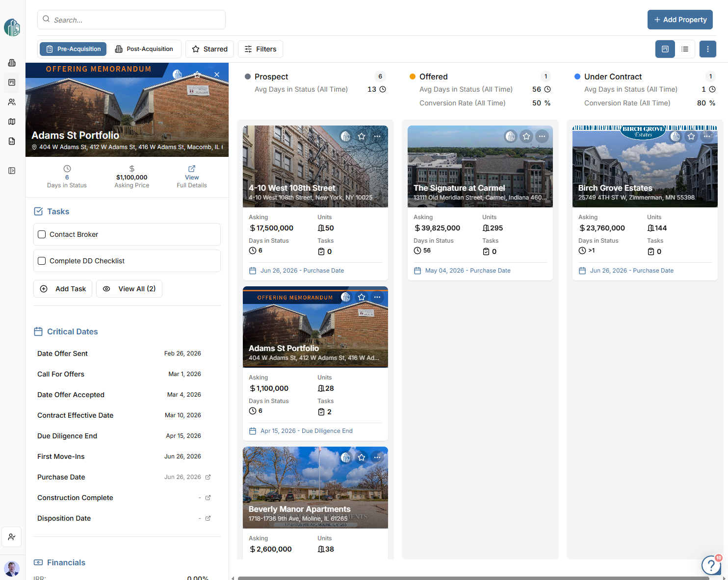Screen dimensions: 728x580
Task: Switch to Post-Acquisition tab
Action: coord(144,49)
